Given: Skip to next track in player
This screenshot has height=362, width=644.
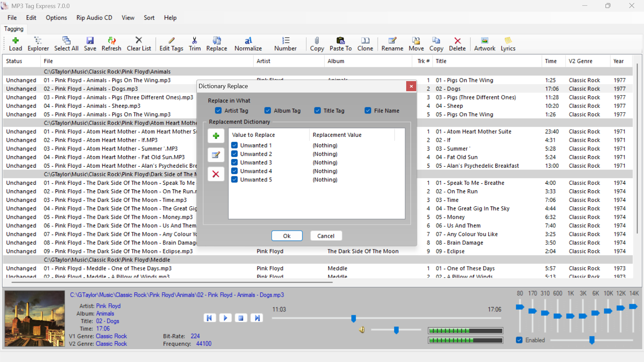Looking at the screenshot, I should coord(257,318).
